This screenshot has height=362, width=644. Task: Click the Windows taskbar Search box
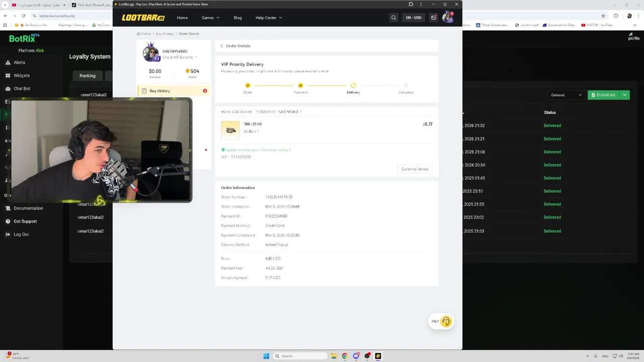pos(300,356)
